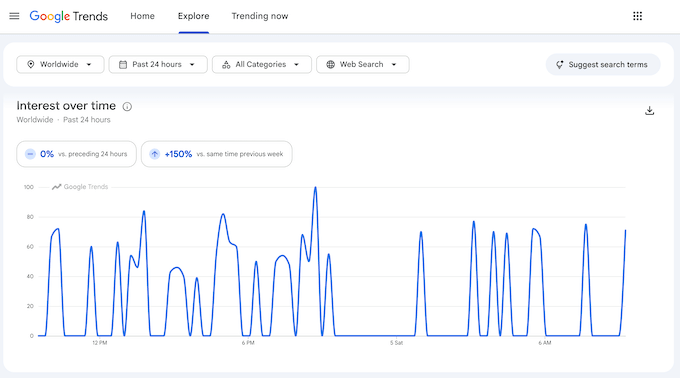Click the 6 AM axis label
Screen dimensions: 680x378
point(545,343)
